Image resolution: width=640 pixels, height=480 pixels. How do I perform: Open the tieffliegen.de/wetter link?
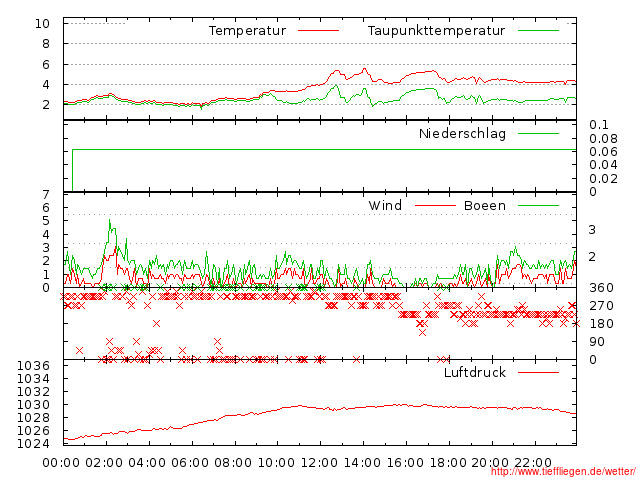pyautogui.click(x=563, y=471)
